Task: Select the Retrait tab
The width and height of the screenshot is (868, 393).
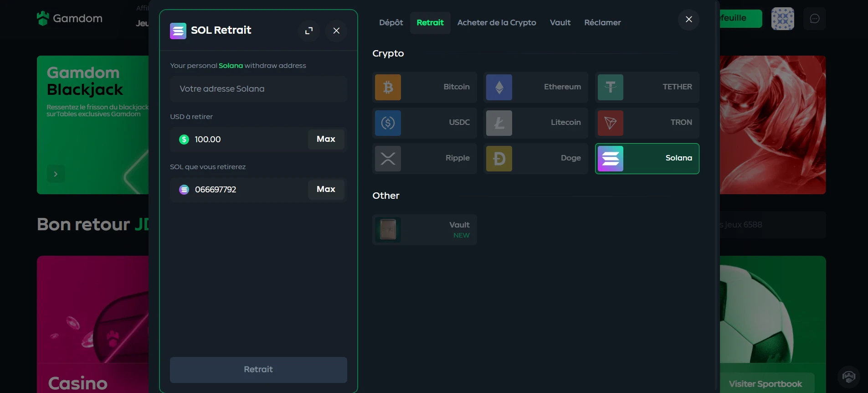Action: coord(430,22)
